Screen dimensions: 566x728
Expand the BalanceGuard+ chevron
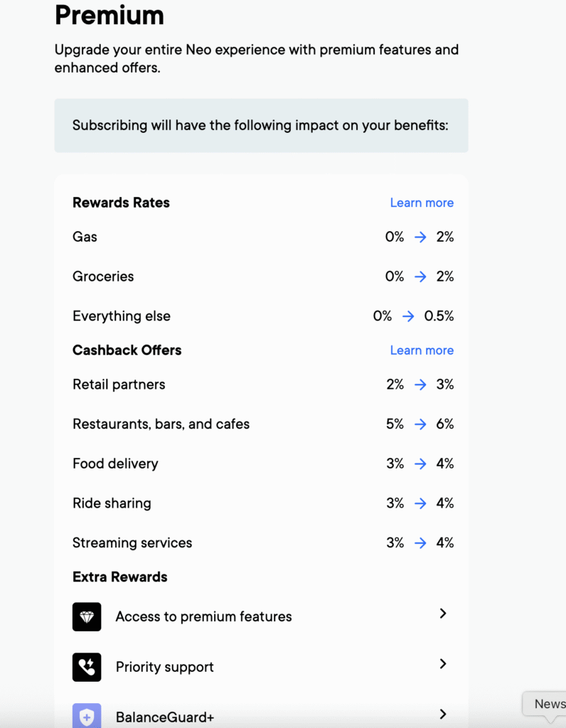443,714
